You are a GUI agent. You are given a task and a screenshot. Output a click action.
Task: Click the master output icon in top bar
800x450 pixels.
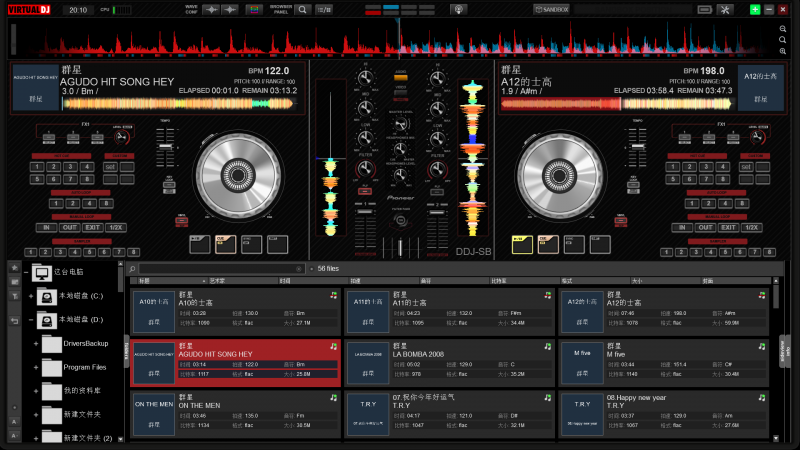(x=459, y=9)
